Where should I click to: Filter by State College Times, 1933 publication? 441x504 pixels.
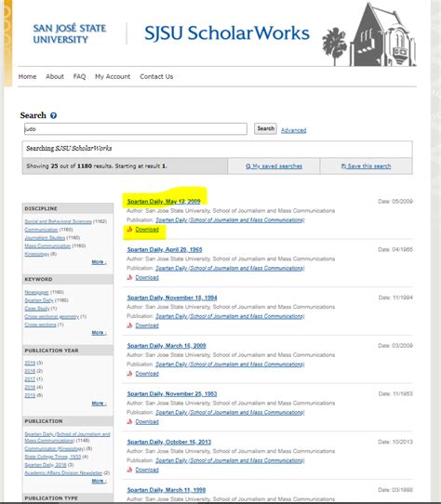[52, 457]
